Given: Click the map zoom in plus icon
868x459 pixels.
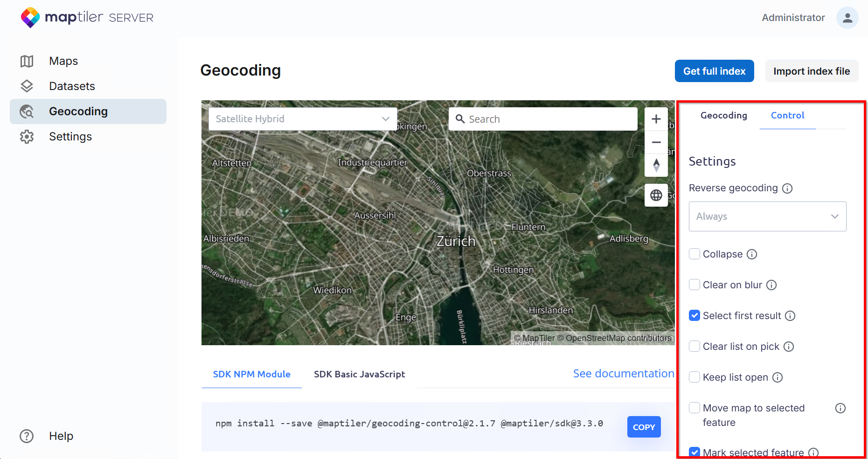Looking at the screenshot, I should tap(656, 119).
